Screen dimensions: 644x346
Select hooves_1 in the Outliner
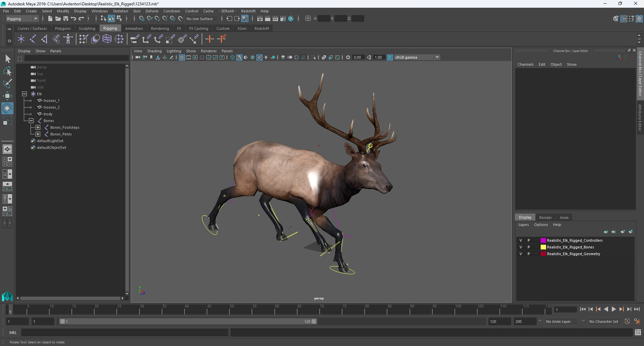52,101
